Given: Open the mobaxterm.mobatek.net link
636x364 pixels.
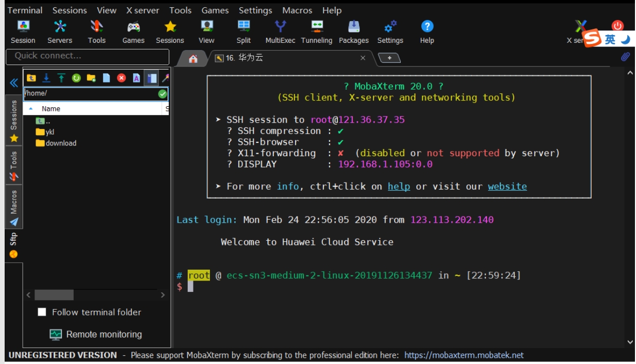Looking at the screenshot, I should (x=464, y=355).
